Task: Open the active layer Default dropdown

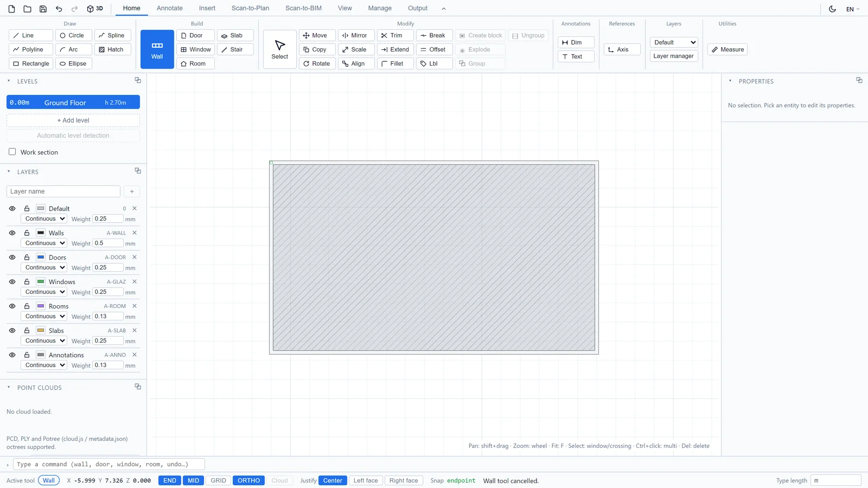Action: (x=674, y=42)
